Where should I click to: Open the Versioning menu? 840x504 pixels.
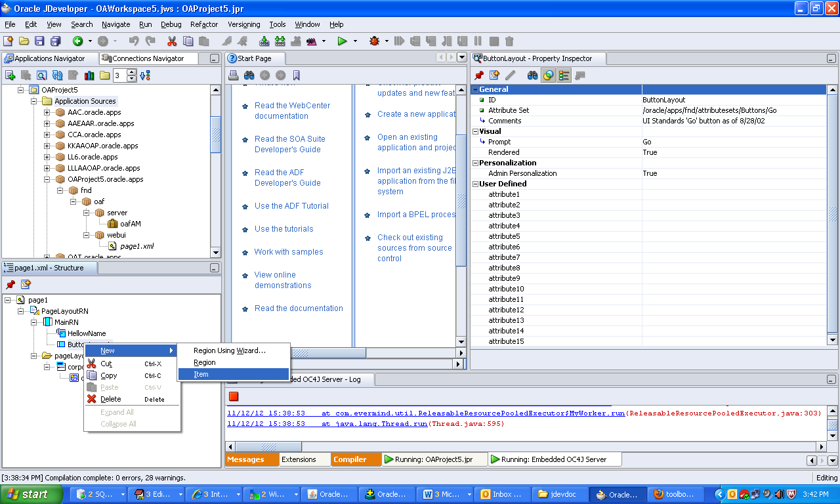point(244,24)
